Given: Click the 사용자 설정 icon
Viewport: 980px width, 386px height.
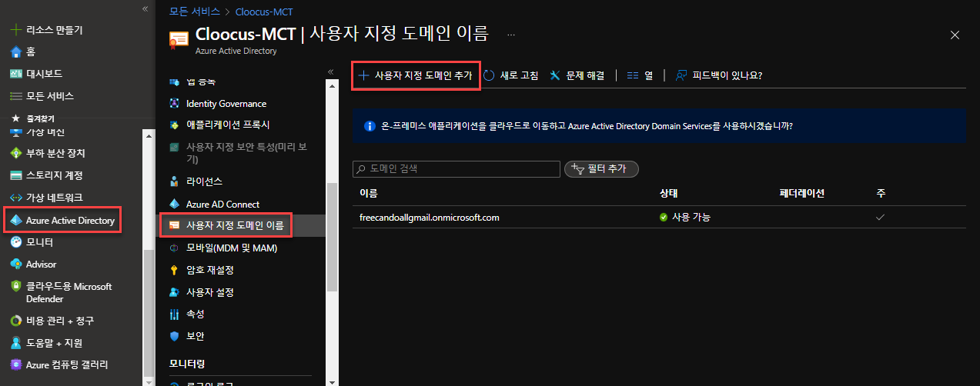Looking at the screenshot, I should point(174,292).
